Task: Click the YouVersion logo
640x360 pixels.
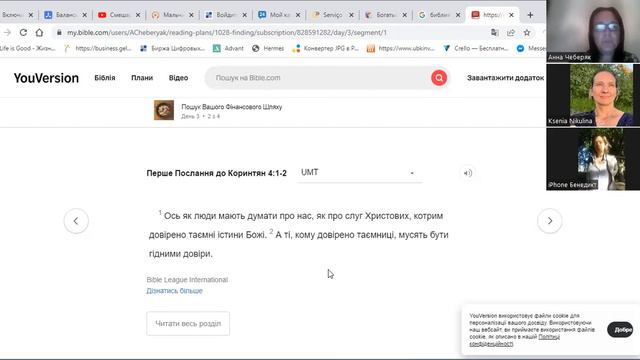Action: coord(46,78)
